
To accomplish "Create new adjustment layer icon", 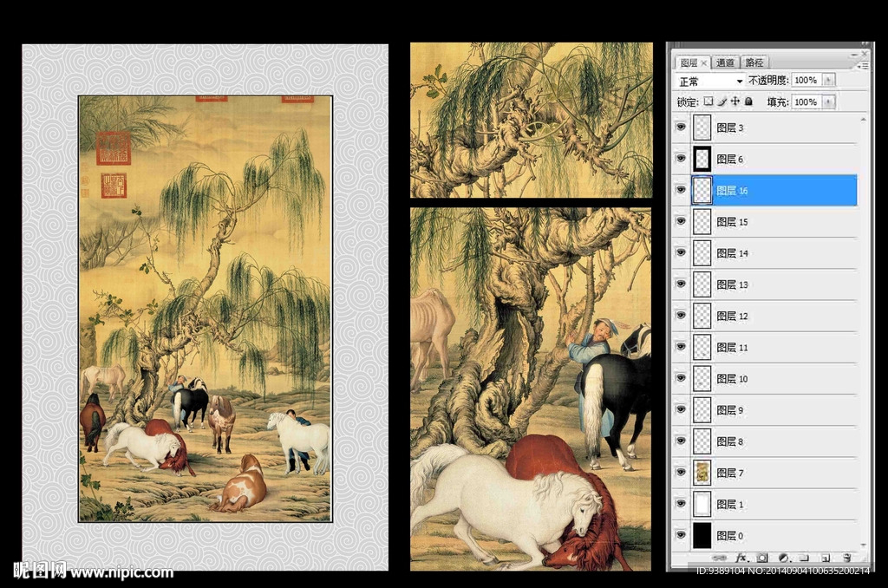I will (784, 558).
